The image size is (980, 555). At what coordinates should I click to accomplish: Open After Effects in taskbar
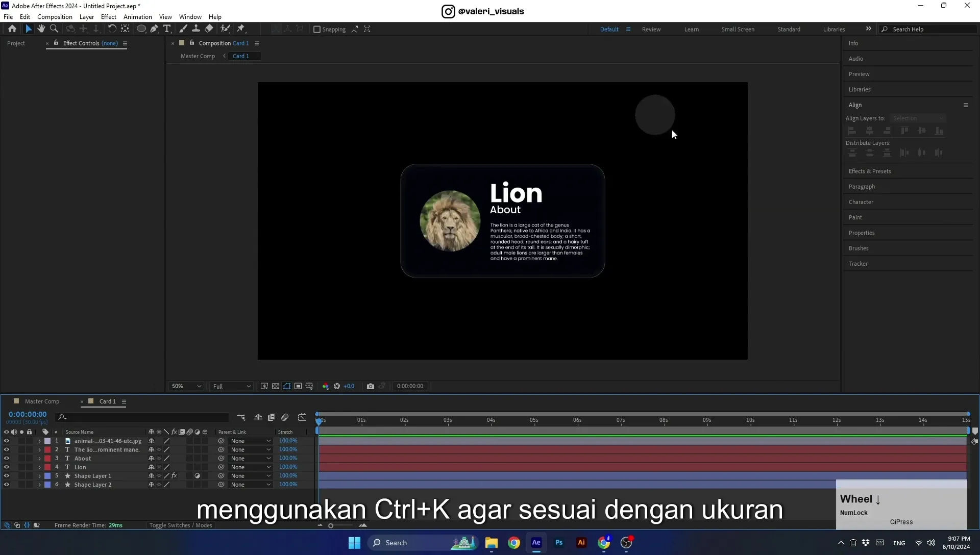click(x=536, y=543)
